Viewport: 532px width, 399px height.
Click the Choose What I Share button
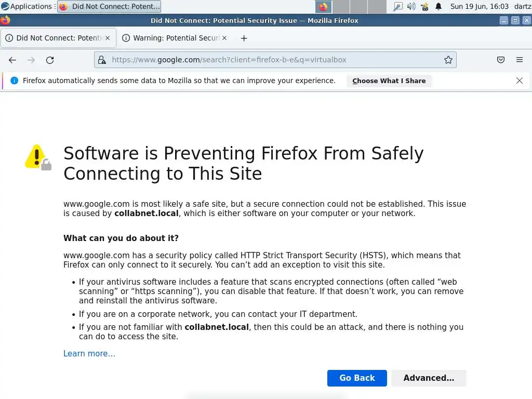[x=389, y=81]
